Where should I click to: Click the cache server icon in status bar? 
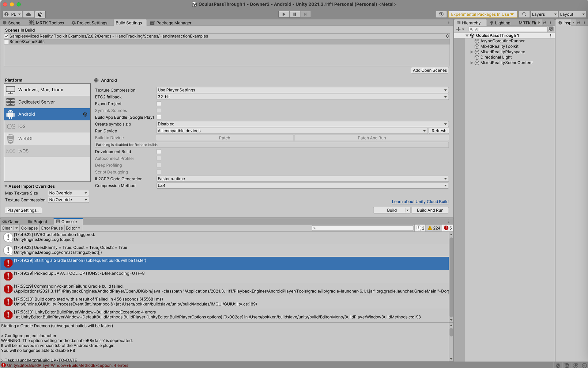click(567, 365)
